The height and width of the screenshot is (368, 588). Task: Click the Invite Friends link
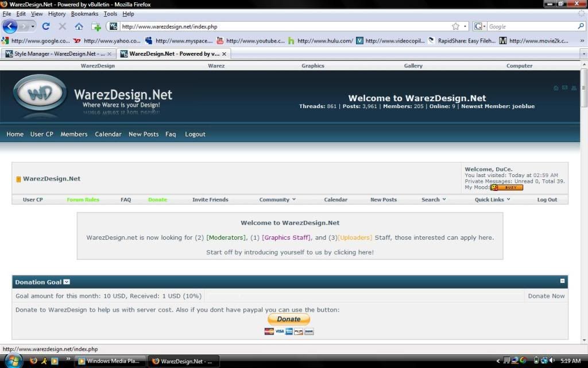point(210,200)
